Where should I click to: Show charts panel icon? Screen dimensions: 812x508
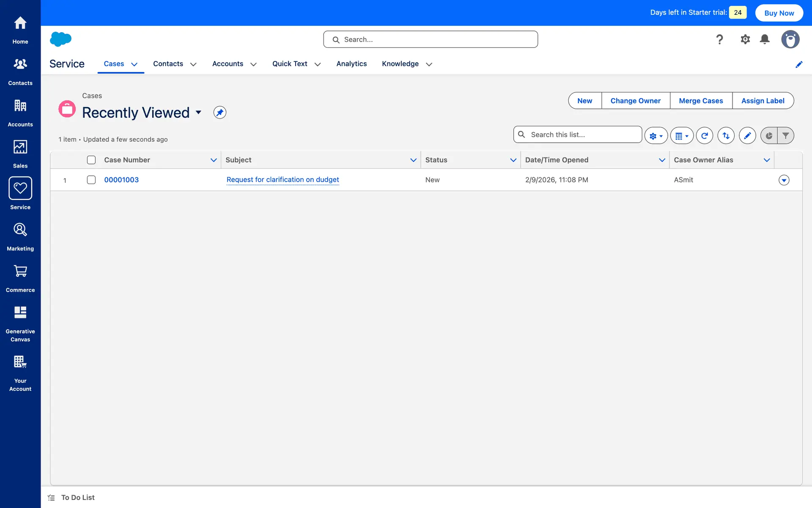point(769,135)
